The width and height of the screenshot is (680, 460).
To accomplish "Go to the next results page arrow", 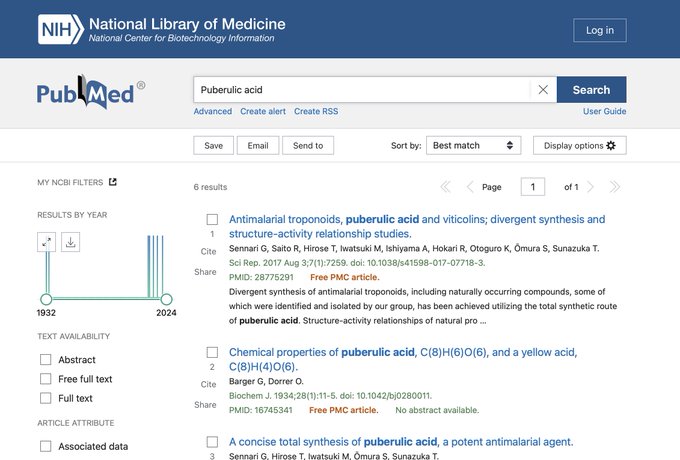I will coord(591,187).
